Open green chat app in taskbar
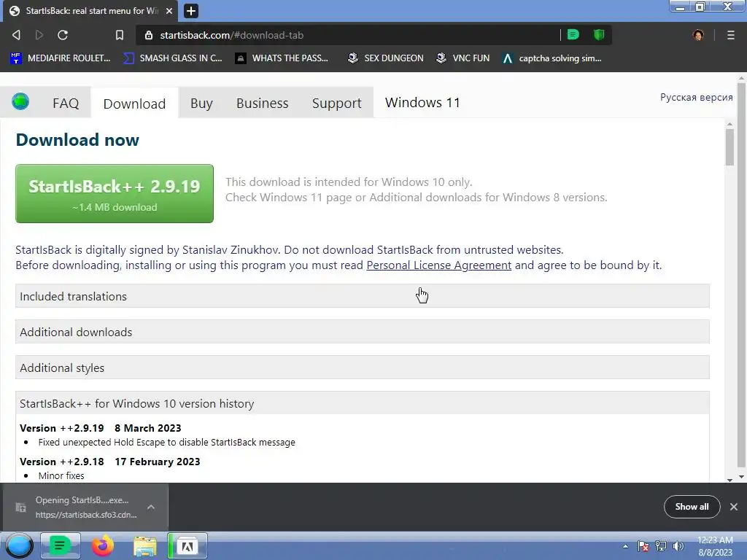The width and height of the screenshot is (747, 560). 60,545
